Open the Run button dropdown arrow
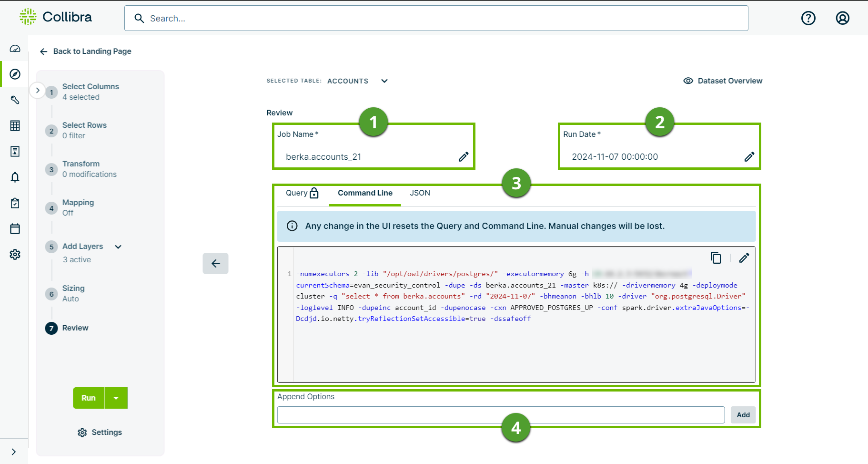The image size is (868, 464). (116, 398)
